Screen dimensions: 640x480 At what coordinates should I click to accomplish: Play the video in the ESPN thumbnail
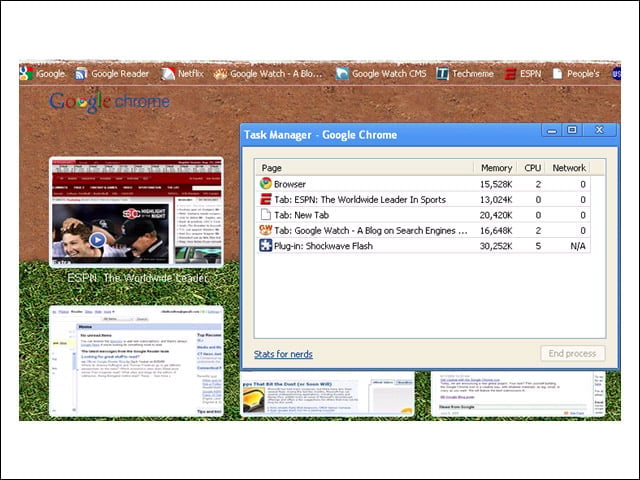point(97,240)
